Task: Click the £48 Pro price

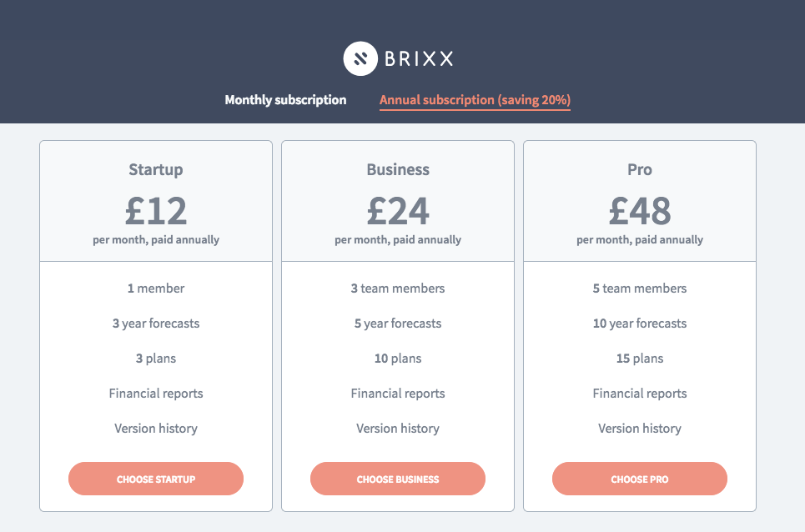Action: click(x=640, y=211)
